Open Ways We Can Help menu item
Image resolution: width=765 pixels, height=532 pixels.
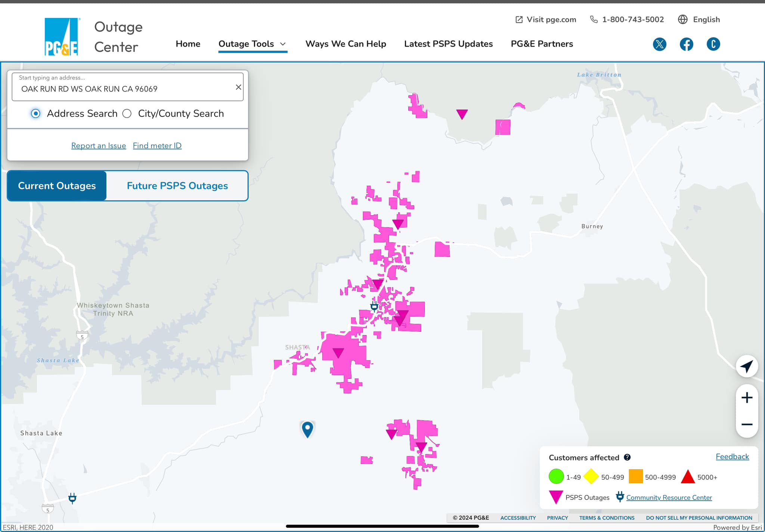346,44
